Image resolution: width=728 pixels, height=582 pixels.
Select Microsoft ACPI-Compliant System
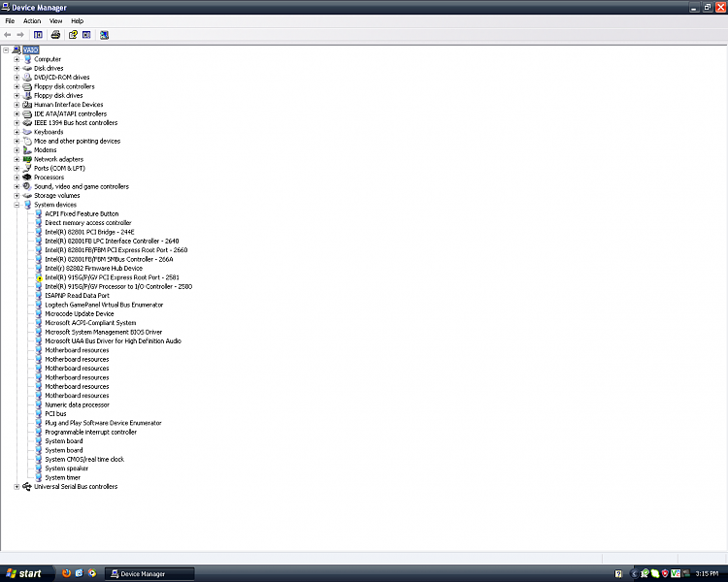click(x=90, y=323)
